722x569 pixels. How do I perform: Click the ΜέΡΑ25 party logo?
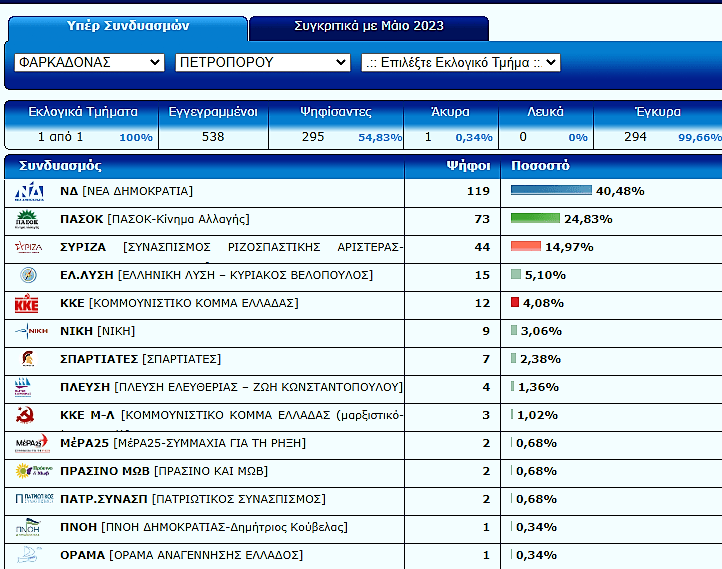point(28,443)
